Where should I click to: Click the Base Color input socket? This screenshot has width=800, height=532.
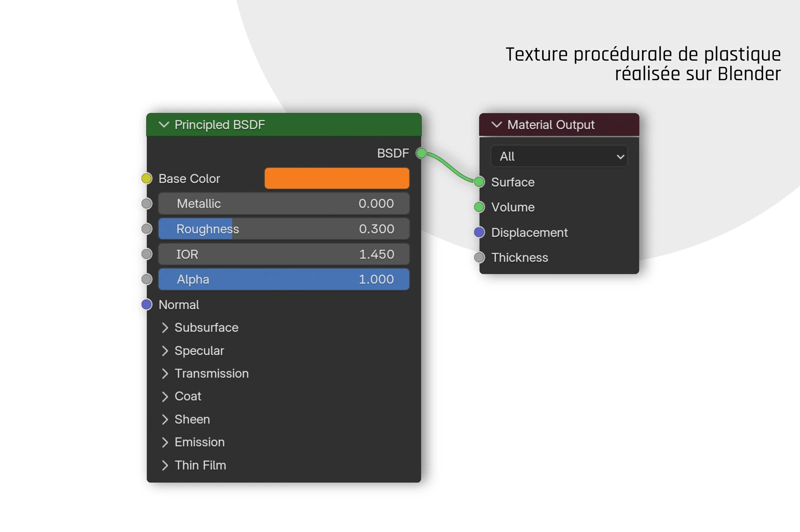pyautogui.click(x=146, y=178)
